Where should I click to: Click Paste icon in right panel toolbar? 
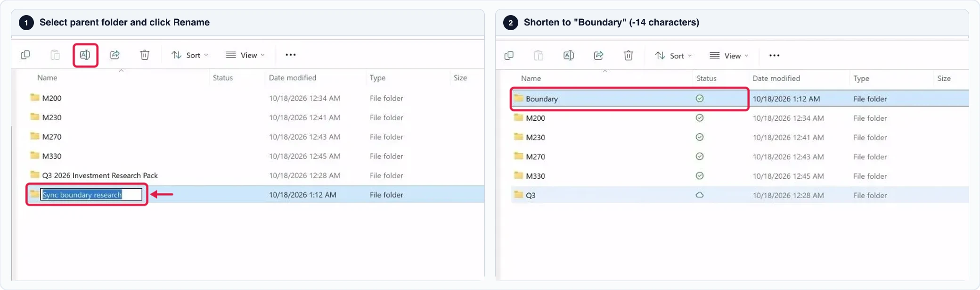click(x=539, y=56)
